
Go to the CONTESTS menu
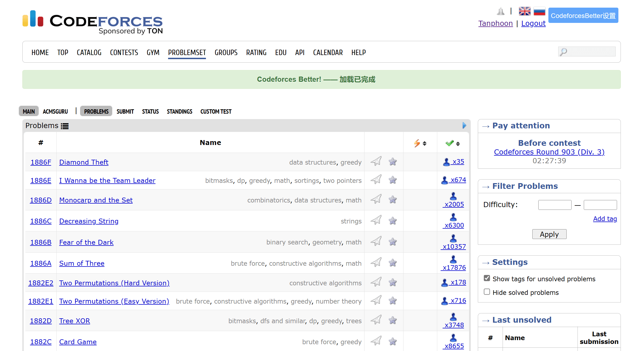click(124, 53)
